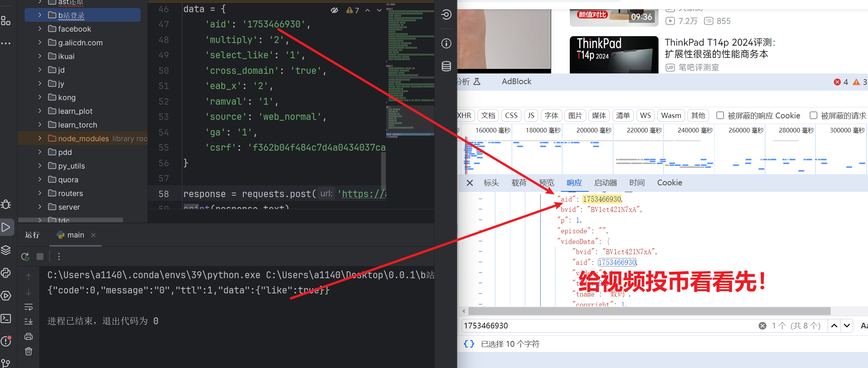Stop the running process with the stop icon
The width and height of the screenshot is (868, 368).
coord(40,257)
